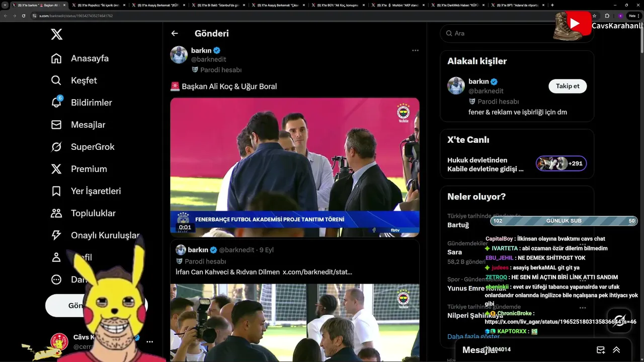The height and width of the screenshot is (362, 644).
Task: Reload the page
Action: click(x=23, y=16)
